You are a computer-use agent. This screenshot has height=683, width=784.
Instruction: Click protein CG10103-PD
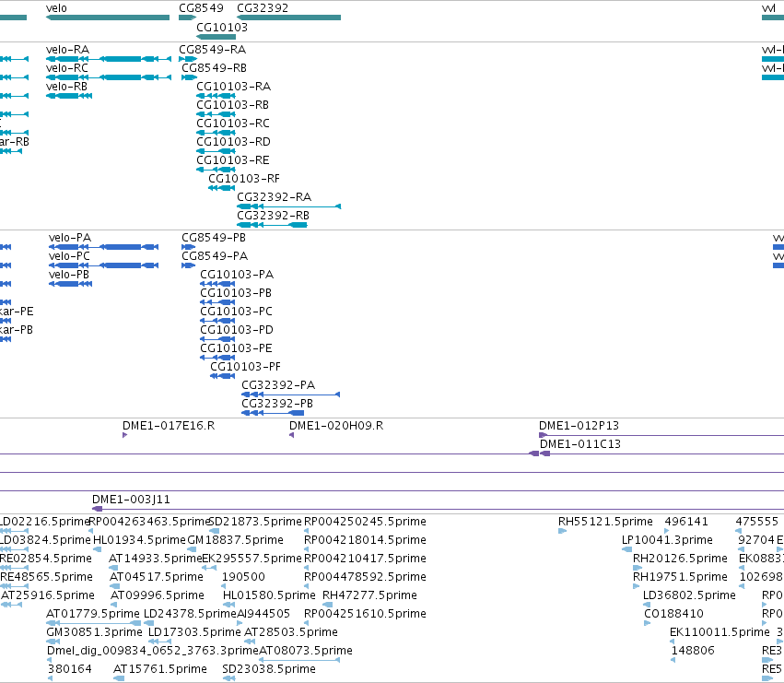click(217, 339)
